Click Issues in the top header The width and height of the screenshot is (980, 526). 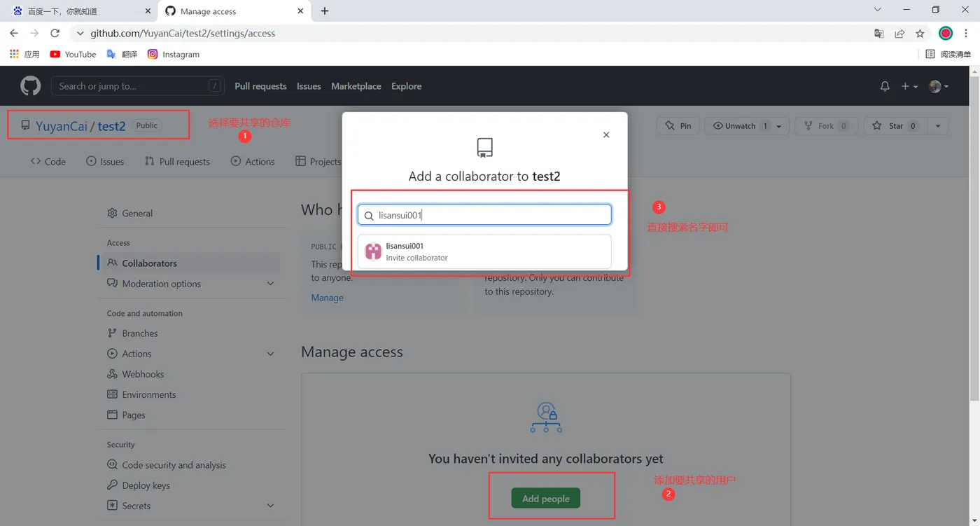click(x=309, y=86)
